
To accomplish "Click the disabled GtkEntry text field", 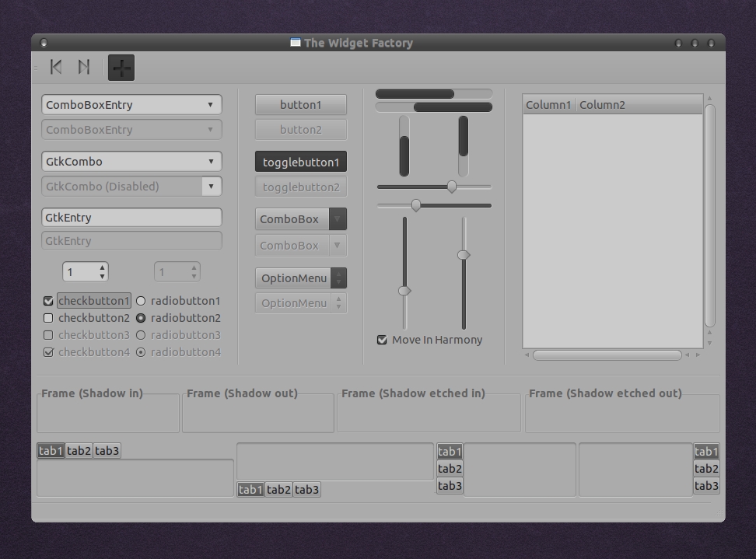I will click(x=131, y=241).
